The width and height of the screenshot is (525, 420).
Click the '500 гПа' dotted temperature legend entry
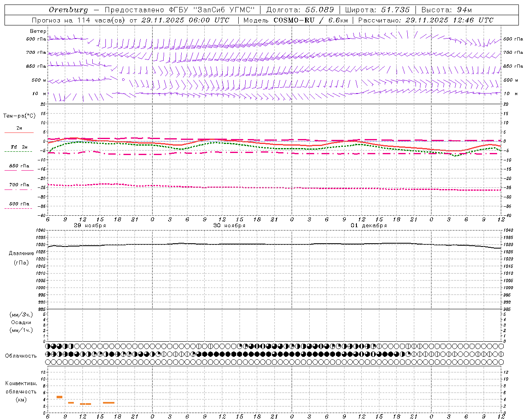[19, 206]
